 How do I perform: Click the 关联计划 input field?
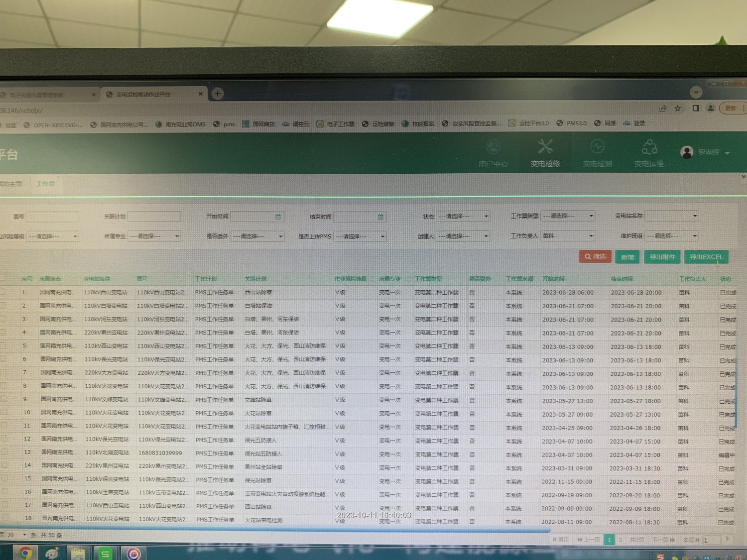[x=154, y=217]
